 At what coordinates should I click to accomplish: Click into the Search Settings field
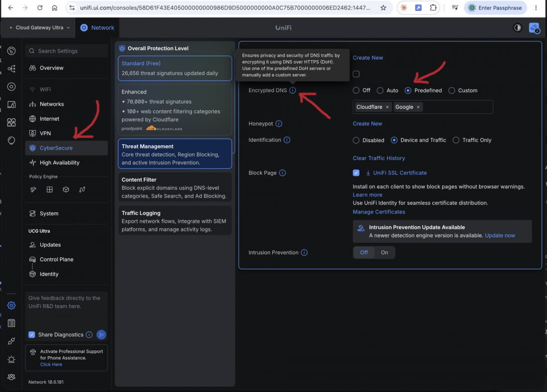pyautogui.click(x=67, y=51)
